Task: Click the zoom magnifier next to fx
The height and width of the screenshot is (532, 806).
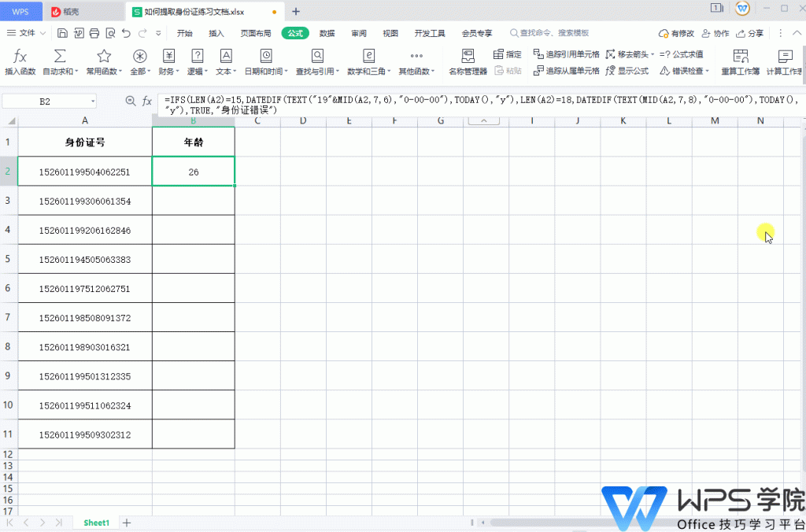Action: 131,102
